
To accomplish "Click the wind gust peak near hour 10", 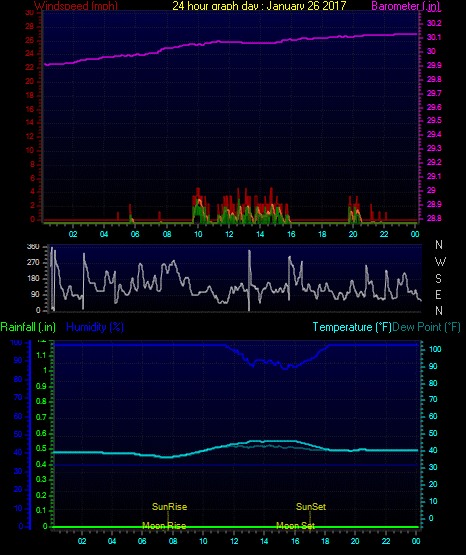I will tap(198, 191).
